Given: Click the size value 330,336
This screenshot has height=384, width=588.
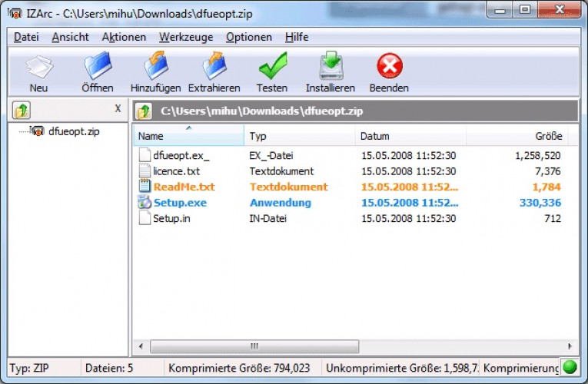Looking at the screenshot, I should (540, 203).
